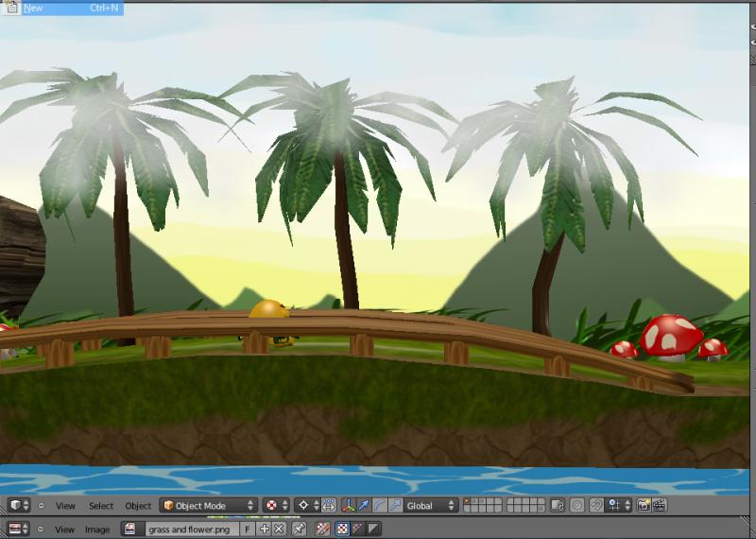Open the pivot point selector
Screen dimensions: 756x539
(x=307, y=506)
